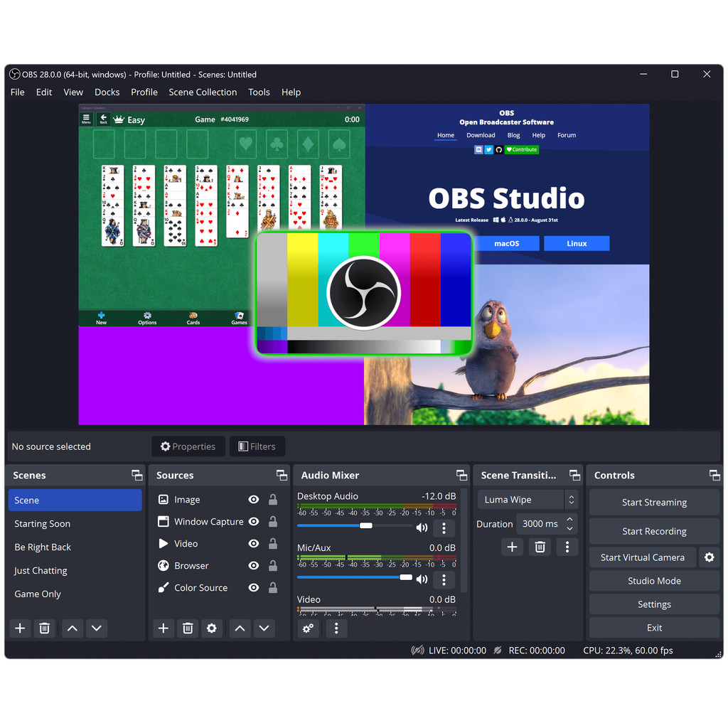This screenshot has width=728, height=728.
Task: Undock the Sources panel
Action: [282, 475]
